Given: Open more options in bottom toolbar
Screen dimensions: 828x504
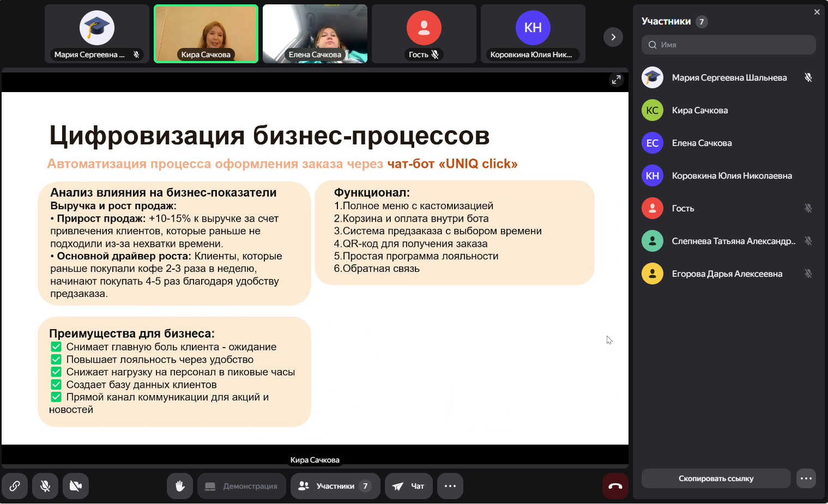Looking at the screenshot, I should coord(450,486).
